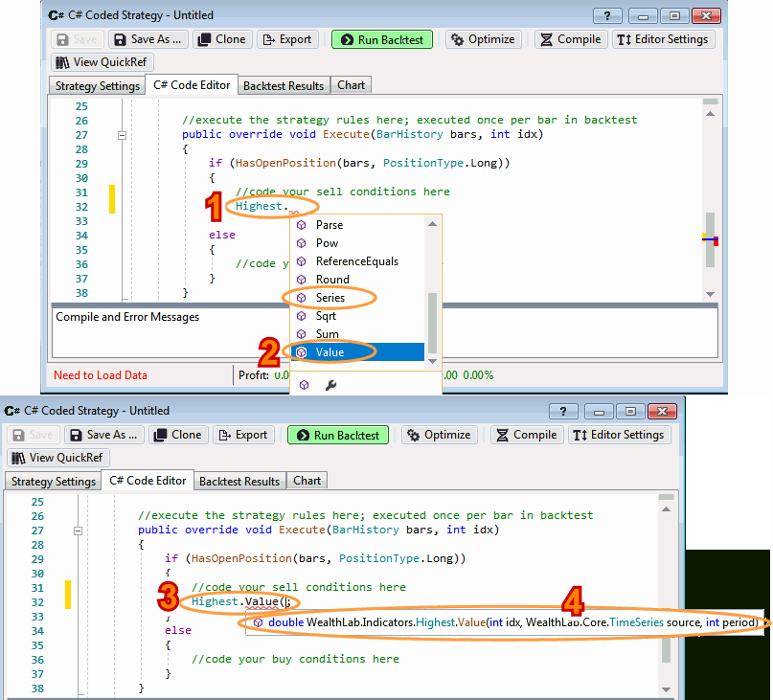Collapse the Execute method fold in upper editor
The image size is (773, 700).
tap(122, 136)
